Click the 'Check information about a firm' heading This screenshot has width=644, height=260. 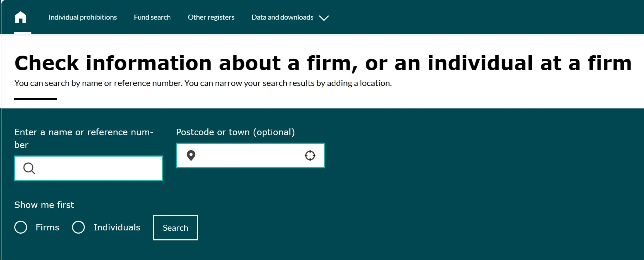pyautogui.click(x=323, y=63)
